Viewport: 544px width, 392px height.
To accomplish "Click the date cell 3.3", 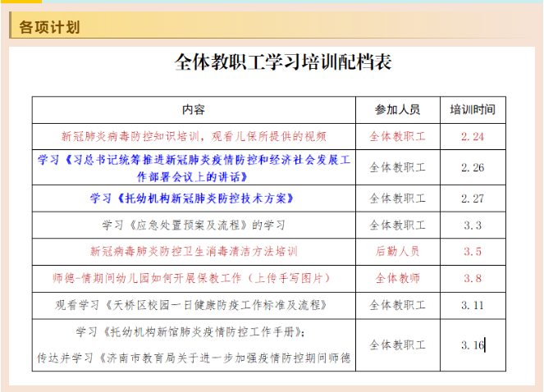I will tap(473, 226).
